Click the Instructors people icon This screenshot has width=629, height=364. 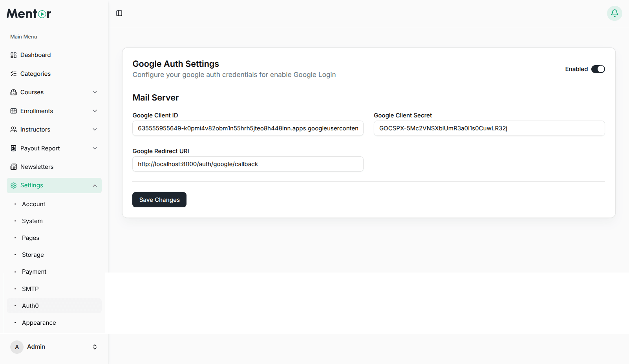pos(13,129)
